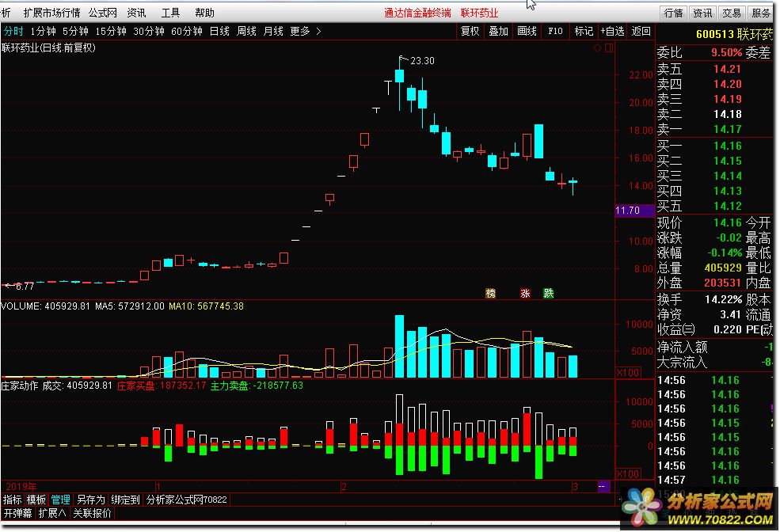The width and height of the screenshot is (780, 532).
Task: Click the purple 11.70 price label
Action: [x=634, y=211]
